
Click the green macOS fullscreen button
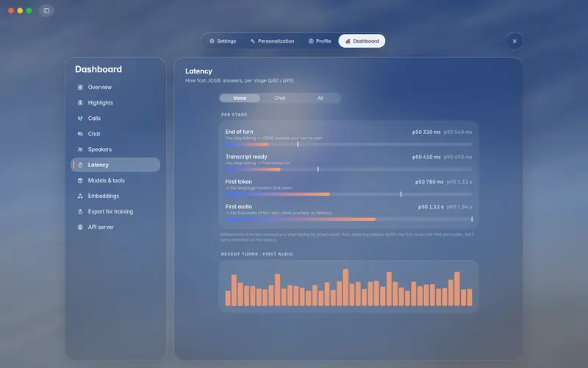[29, 10]
